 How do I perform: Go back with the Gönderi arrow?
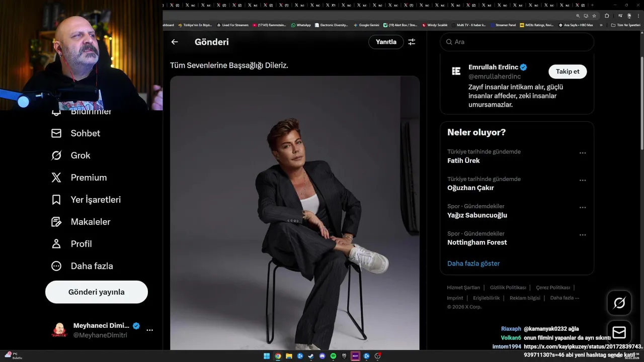175,42
